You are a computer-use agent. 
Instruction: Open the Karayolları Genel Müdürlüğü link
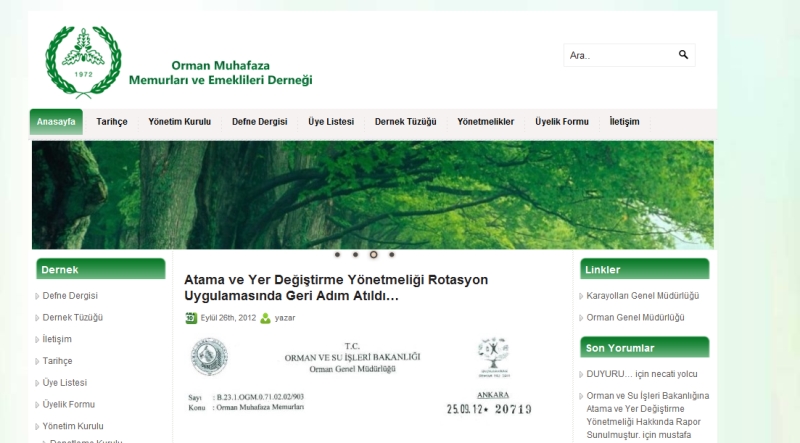coord(643,296)
